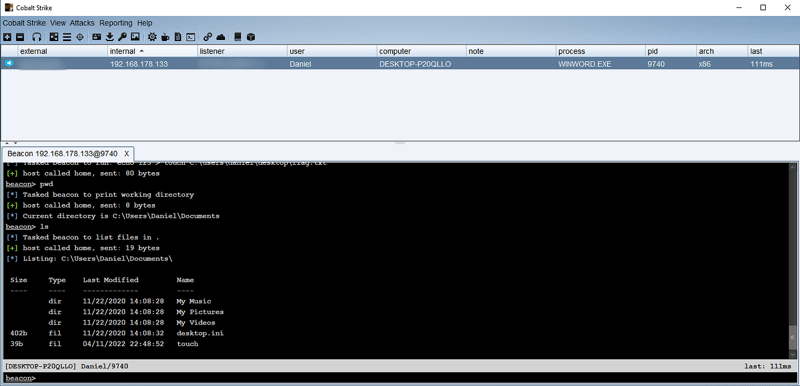800x386 pixels.
Task: Click the 'touch' file entry in listing
Action: coord(187,344)
